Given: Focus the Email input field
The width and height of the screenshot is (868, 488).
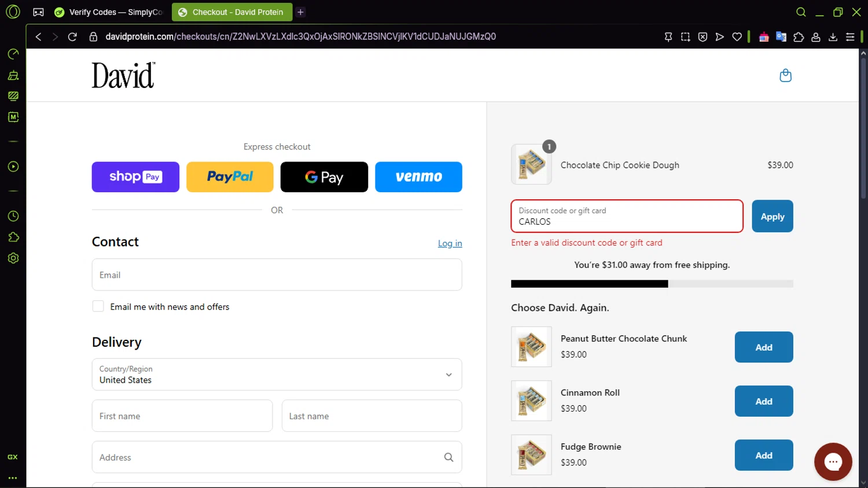Looking at the screenshot, I should (x=277, y=275).
